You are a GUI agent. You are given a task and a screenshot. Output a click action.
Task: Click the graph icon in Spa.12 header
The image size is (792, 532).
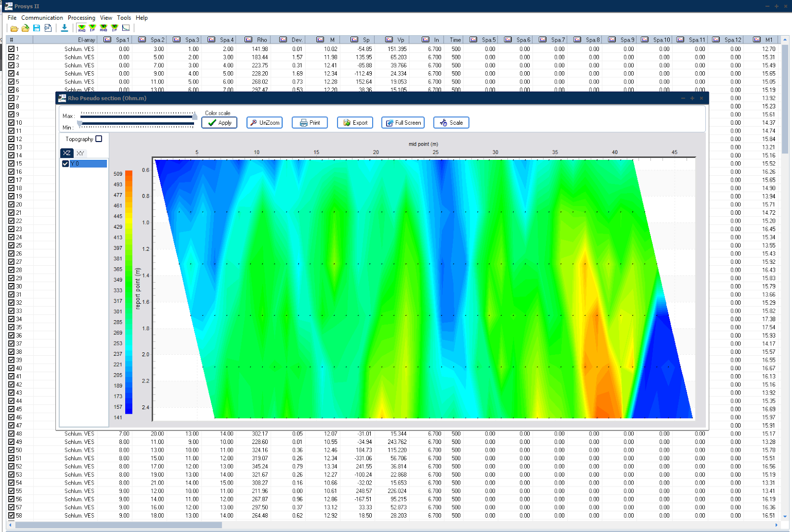coord(716,40)
